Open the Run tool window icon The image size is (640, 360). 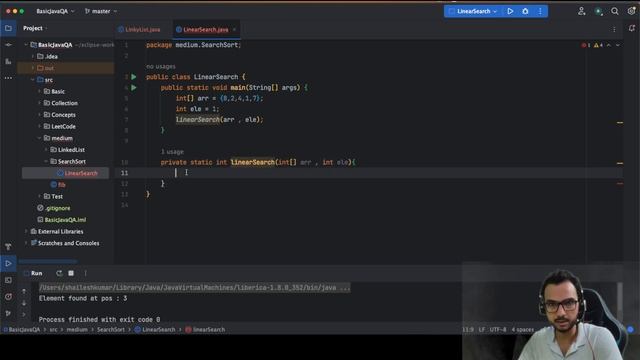click(8, 264)
